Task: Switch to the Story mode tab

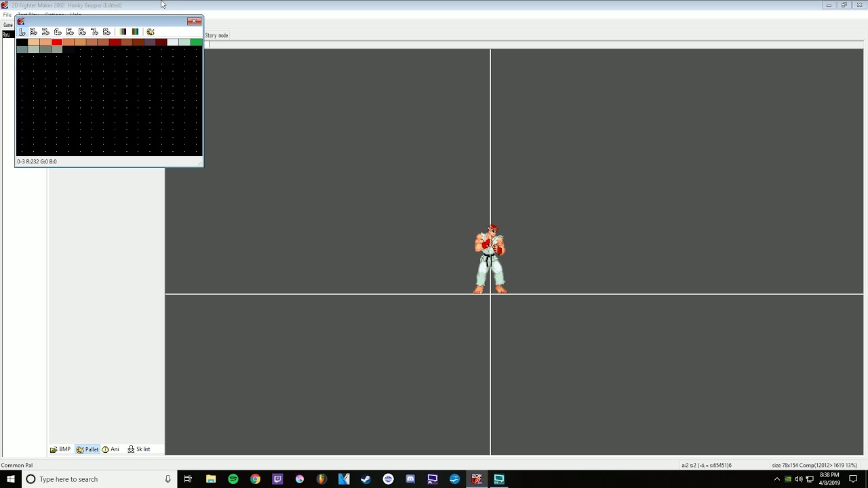Action: point(216,35)
